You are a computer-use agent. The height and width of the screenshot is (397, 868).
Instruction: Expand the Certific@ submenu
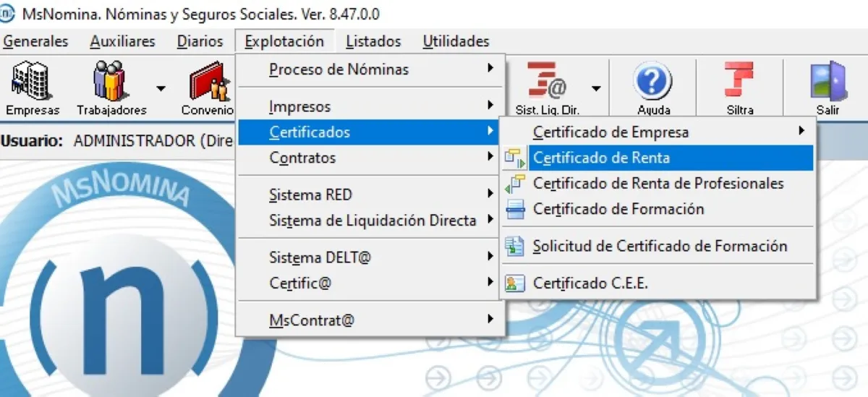(x=368, y=283)
